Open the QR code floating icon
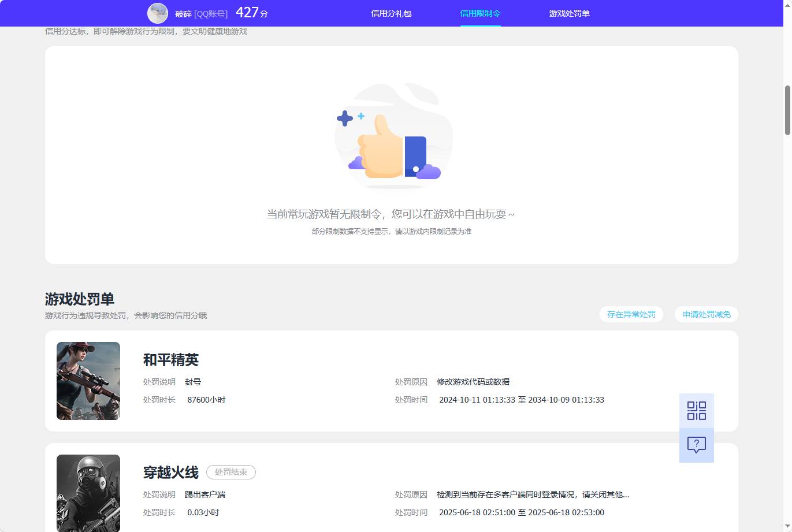This screenshot has height=532, width=792. [x=697, y=411]
